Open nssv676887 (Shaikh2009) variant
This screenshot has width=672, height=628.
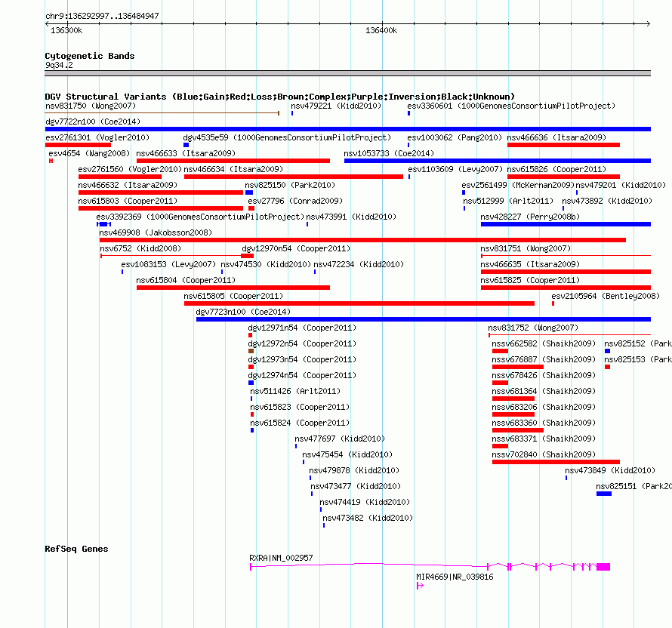coord(544,359)
